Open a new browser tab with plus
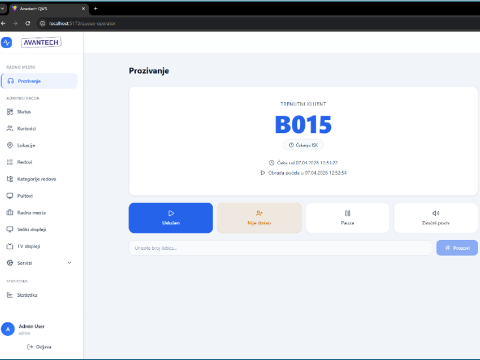Screen dimensions: 480x360 [96, 9]
